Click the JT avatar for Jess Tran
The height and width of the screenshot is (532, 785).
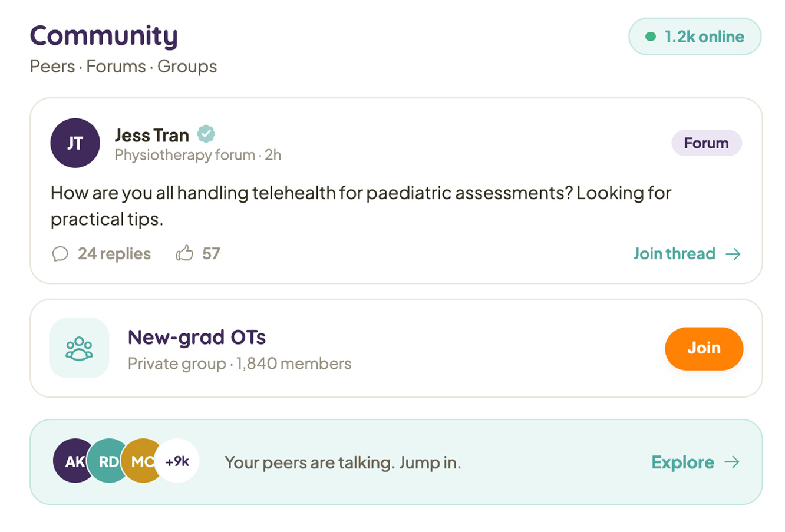75,143
